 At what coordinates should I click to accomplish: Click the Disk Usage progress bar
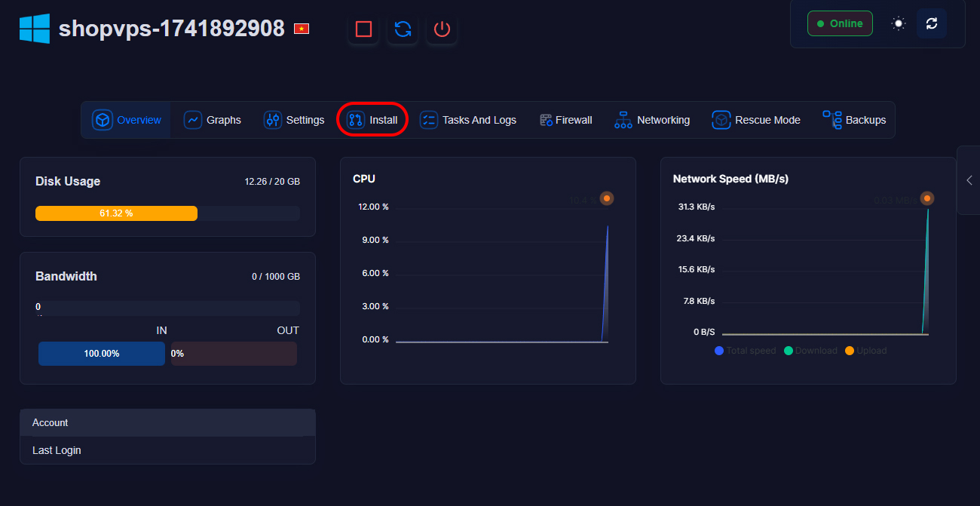(167, 213)
